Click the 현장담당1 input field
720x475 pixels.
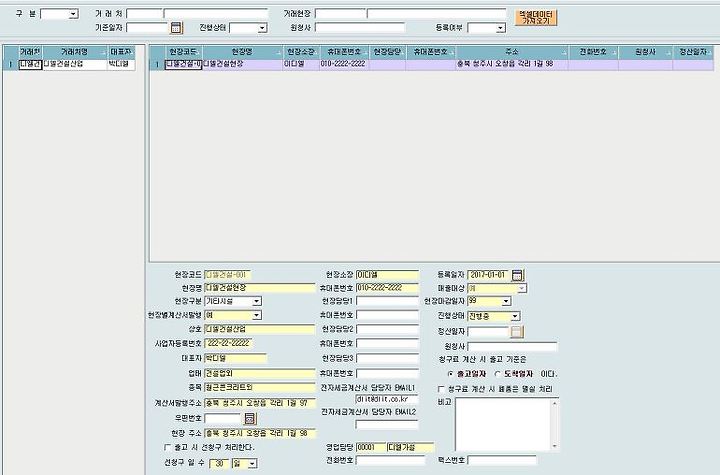[388, 301]
